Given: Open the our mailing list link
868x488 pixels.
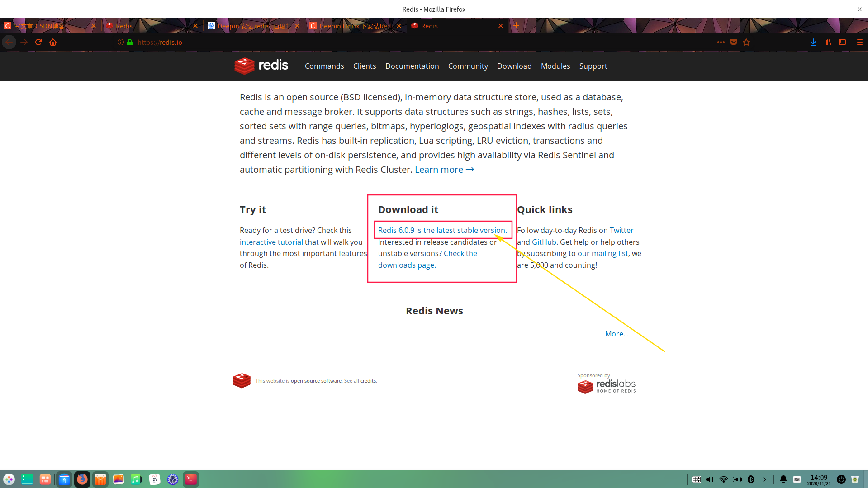Looking at the screenshot, I should 602,253.
